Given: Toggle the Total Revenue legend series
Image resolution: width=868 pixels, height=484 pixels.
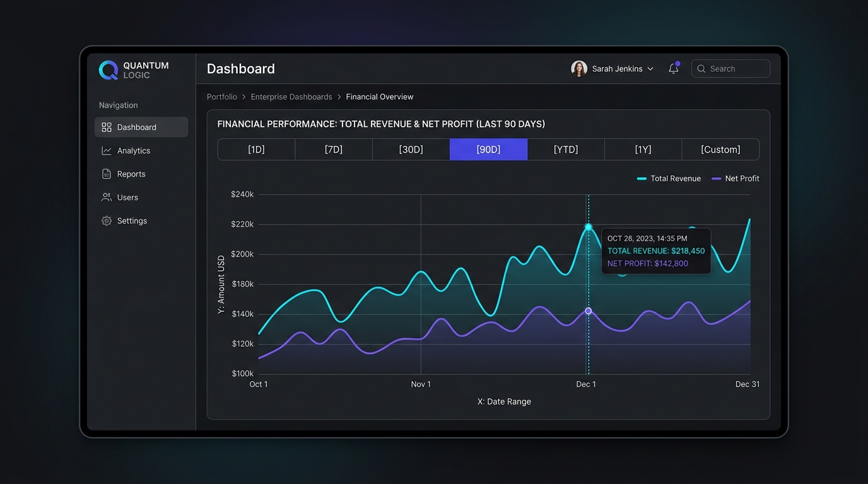Looking at the screenshot, I should coord(669,178).
